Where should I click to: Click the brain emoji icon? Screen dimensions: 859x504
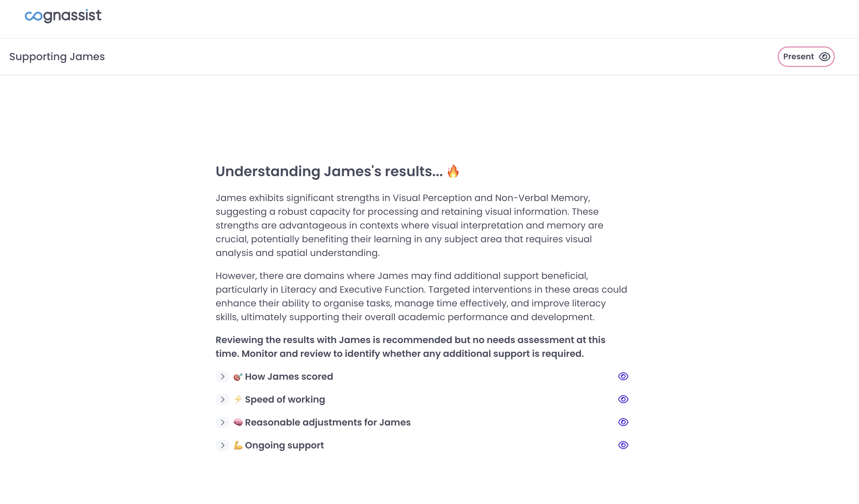(238, 422)
